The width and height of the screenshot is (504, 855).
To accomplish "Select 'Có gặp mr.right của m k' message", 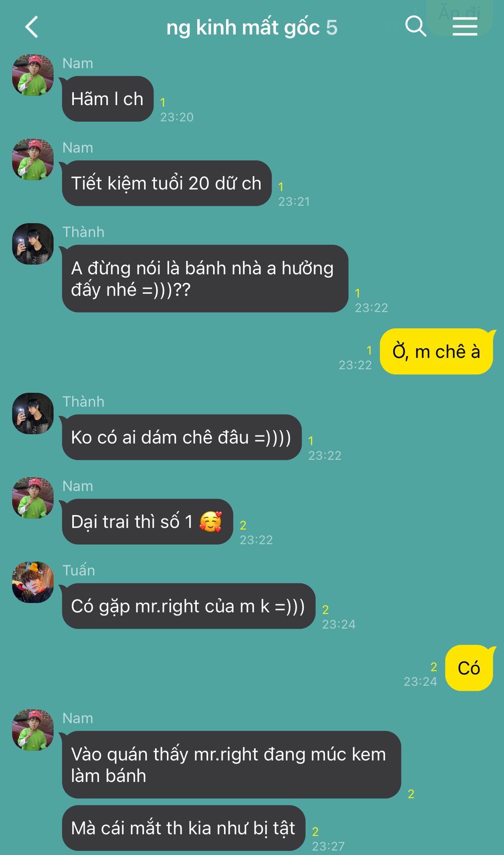I will click(188, 606).
